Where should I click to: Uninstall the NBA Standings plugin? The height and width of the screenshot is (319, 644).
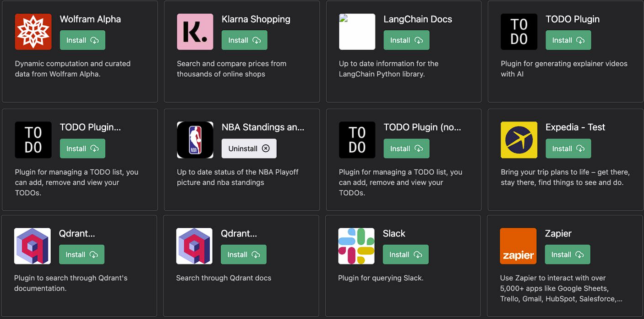(x=249, y=148)
